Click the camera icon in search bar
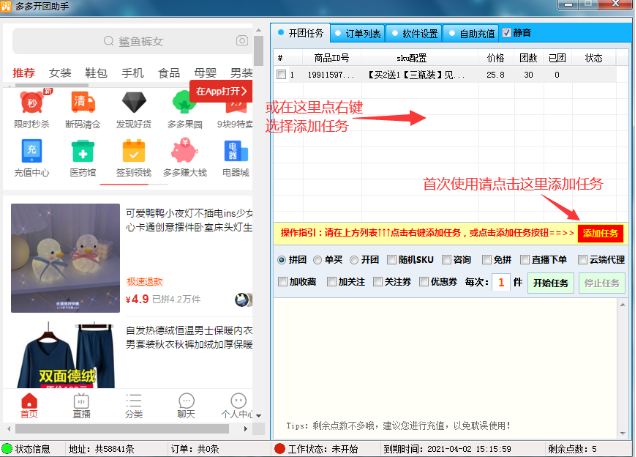The width and height of the screenshot is (636, 457). pos(242,41)
